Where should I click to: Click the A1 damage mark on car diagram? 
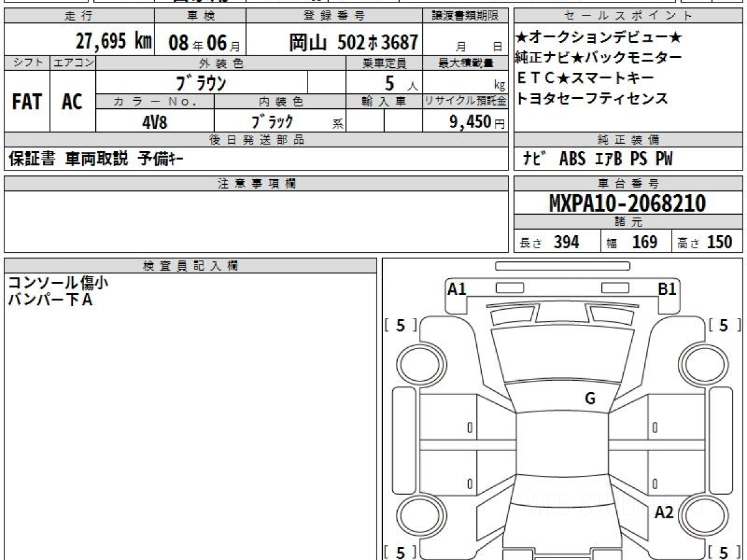point(457,289)
